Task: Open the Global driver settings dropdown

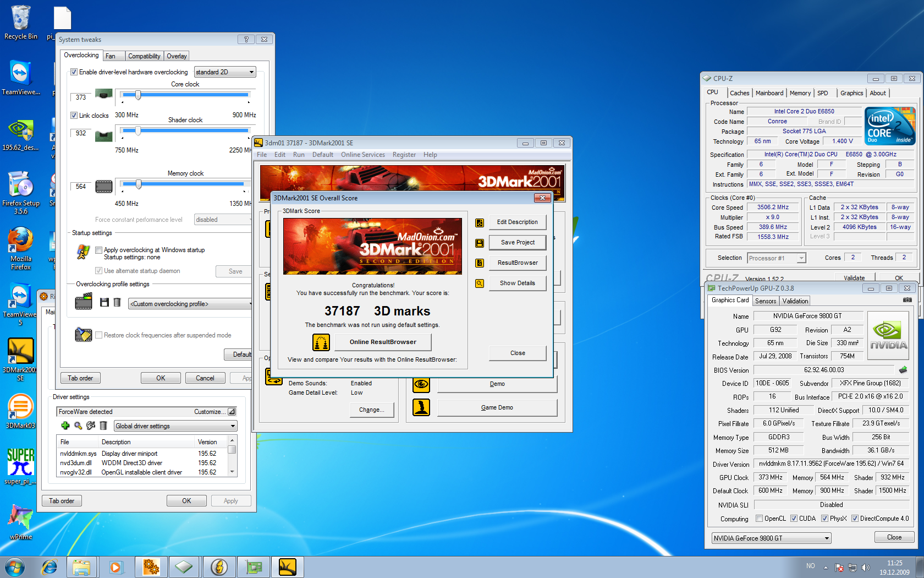Action: pos(175,426)
